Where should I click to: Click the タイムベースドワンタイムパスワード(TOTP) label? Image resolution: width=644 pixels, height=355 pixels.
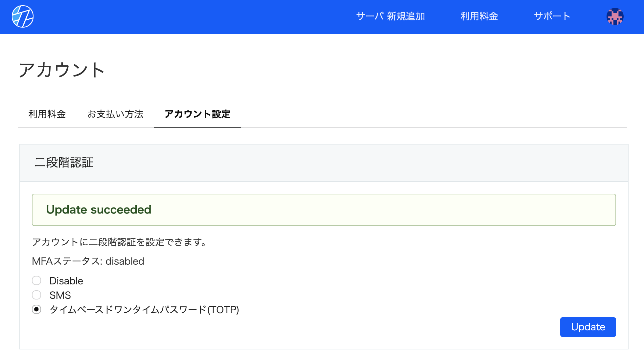[x=144, y=310]
